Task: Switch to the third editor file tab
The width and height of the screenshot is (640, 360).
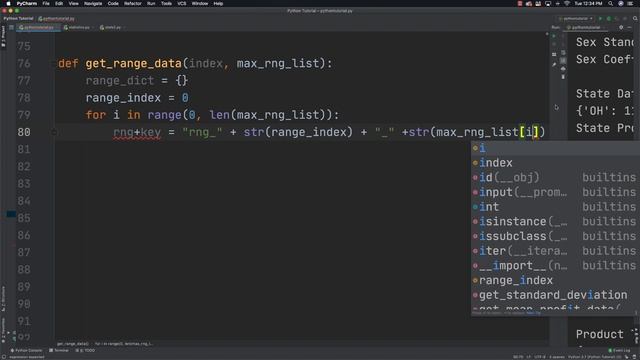Action: (111, 27)
